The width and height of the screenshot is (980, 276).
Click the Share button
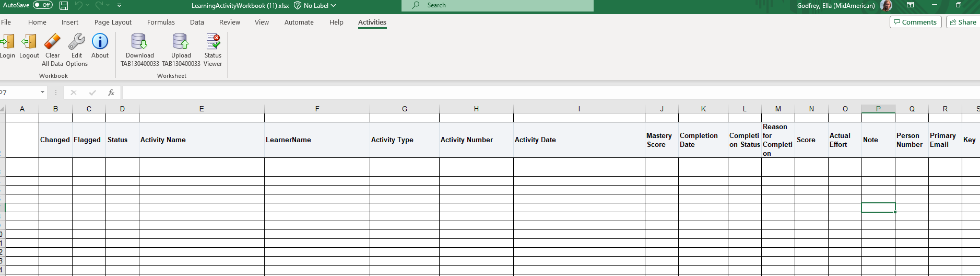point(963,22)
